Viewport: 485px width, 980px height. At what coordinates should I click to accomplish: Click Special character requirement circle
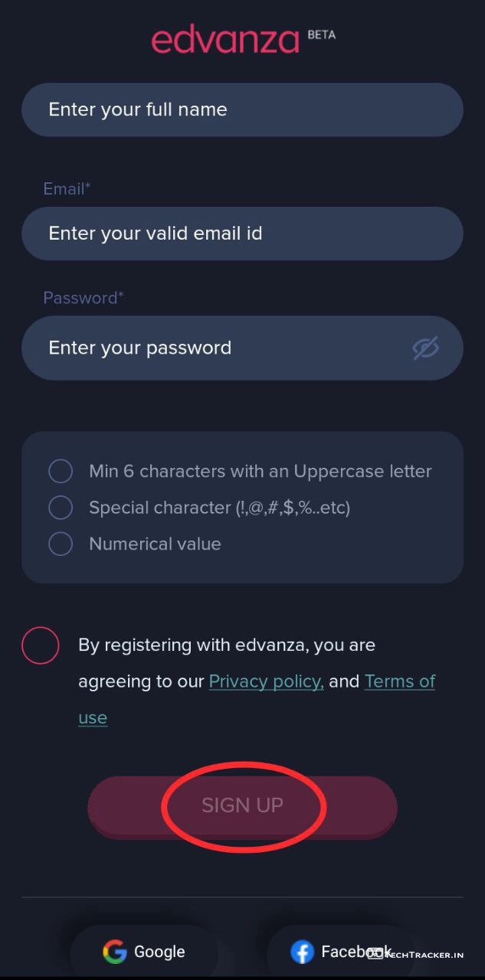61,507
